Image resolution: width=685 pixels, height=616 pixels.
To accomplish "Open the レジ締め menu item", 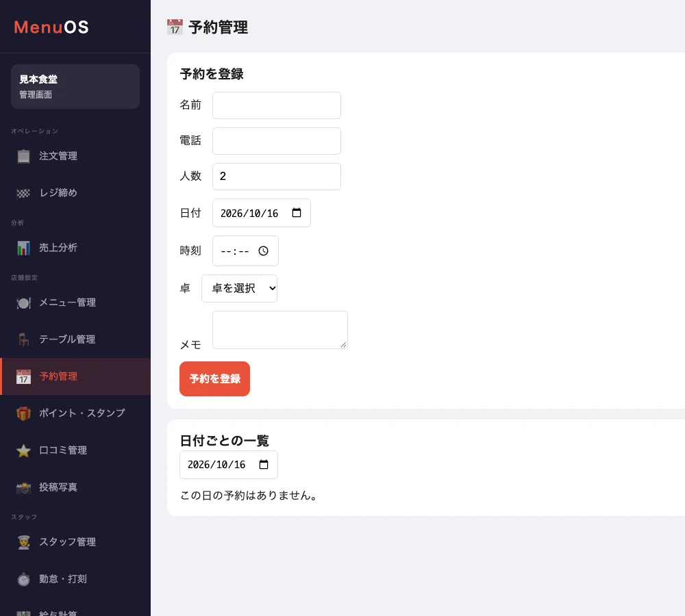I will [x=75, y=193].
